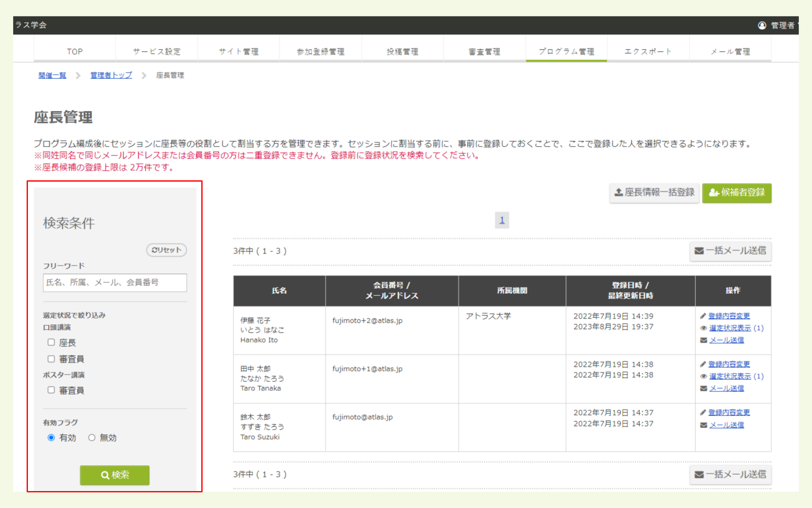812x508 pixels.
Task: Click the 管理者 user icon in the header
Action: coord(762,25)
